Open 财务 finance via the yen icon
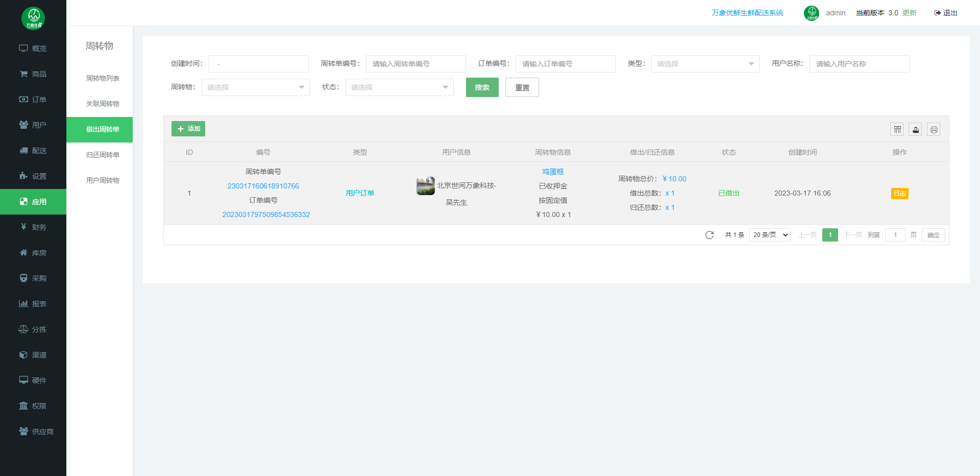The width and height of the screenshot is (980, 476). (x=23, y=227)
